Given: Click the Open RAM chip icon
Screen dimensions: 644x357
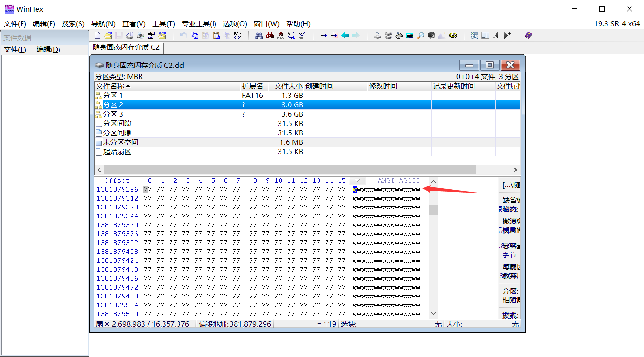Looking at the screenshot, I should (399, 35).
